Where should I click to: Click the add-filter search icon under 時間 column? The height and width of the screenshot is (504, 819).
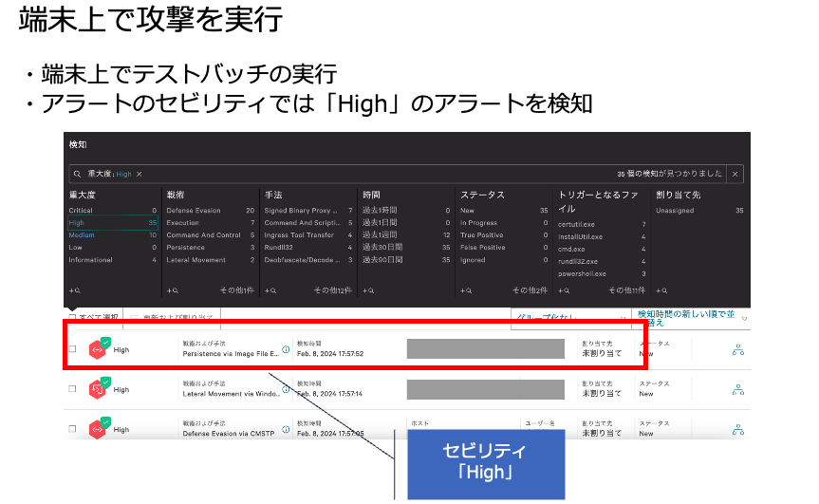pos(368,290)
